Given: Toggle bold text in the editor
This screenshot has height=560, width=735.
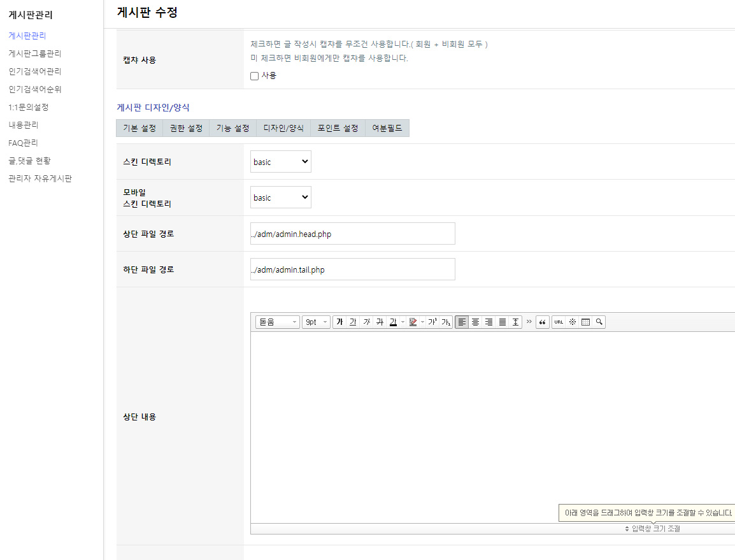Looking at the screenshot, I should [x=340, y=322].
